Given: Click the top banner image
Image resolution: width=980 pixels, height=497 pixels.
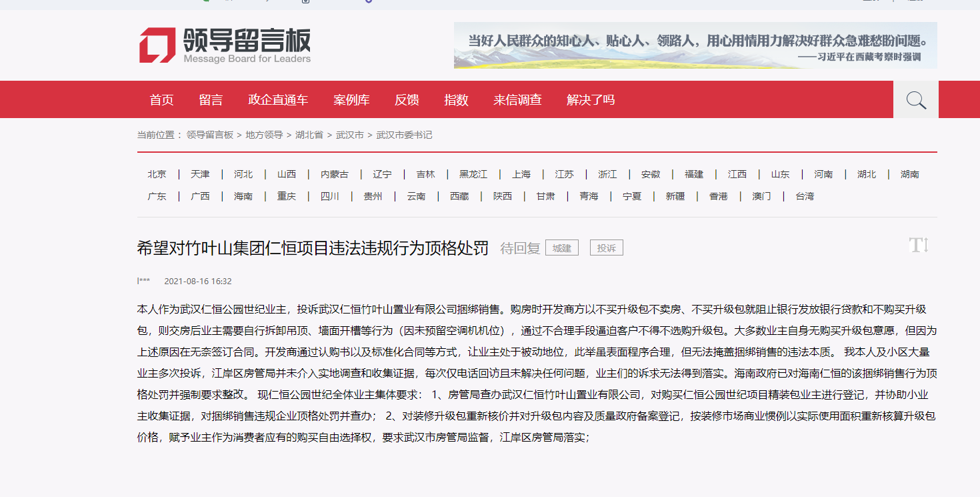Looking at the screenshot, I should click(695, 45).
